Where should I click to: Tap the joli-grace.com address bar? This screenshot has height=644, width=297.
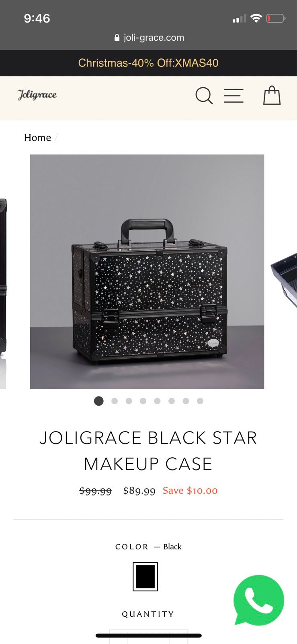[x=149, y=38]
